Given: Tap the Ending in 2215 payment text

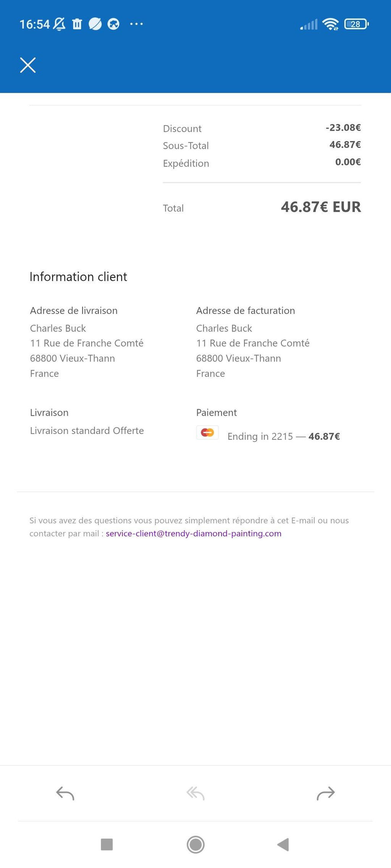Looking at the screenshot, I should click(x=260, y=436).
